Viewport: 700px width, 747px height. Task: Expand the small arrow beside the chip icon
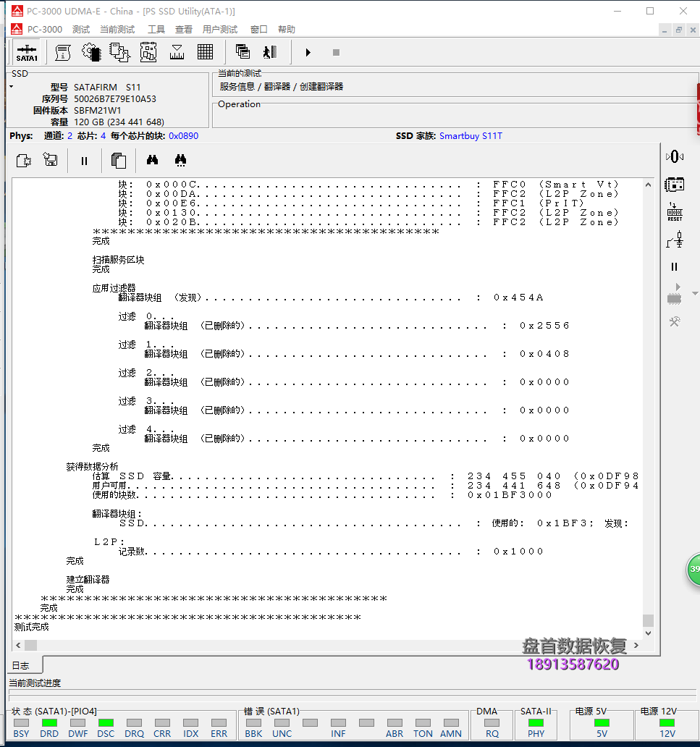click(695, 293)
